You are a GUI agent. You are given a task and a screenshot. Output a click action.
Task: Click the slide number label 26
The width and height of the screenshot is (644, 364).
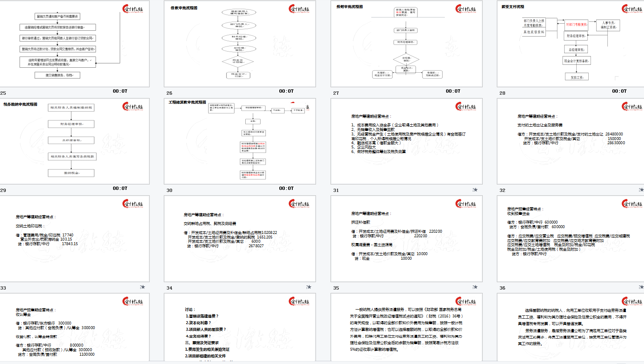[169, 93]
